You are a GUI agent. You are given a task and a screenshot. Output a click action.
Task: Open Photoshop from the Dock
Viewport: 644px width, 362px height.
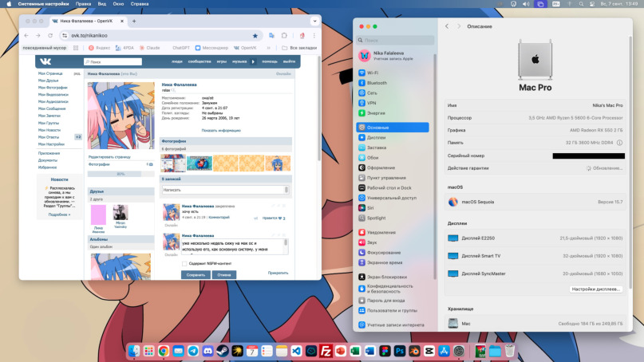pyautogui.click(x=399, y=351)
